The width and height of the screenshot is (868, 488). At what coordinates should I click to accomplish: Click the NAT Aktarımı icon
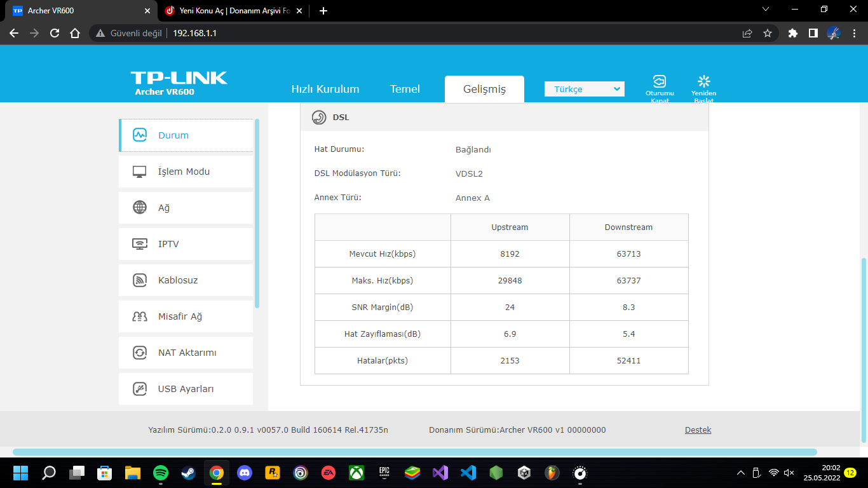(x=140, y=353)
